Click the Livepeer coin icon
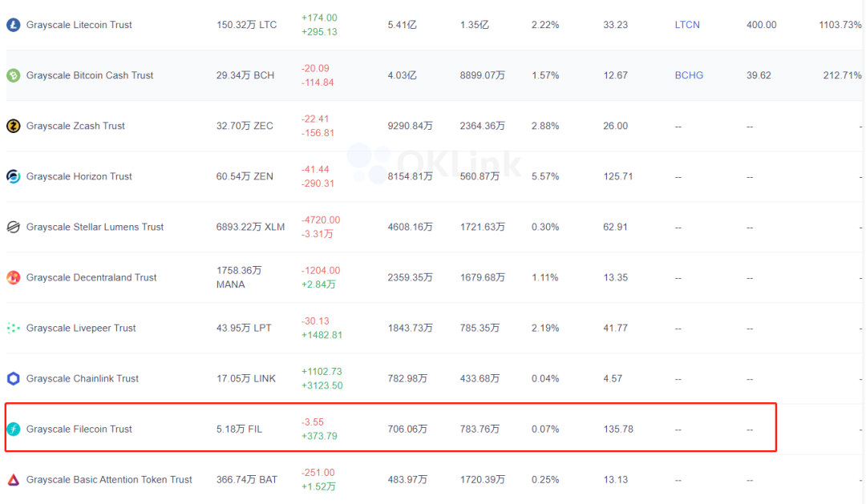Image resolution: width=866 pixels, height=504 pixels. (x=14, y=328)
